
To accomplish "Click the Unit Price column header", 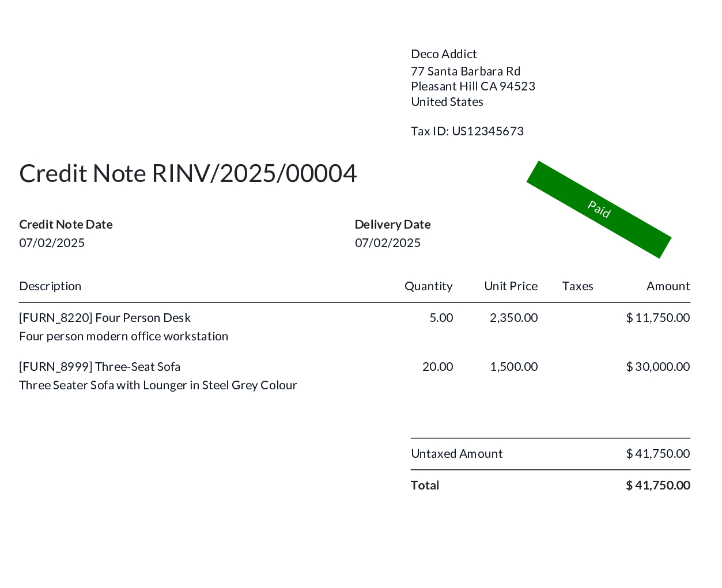I will (x=511, y=286).
